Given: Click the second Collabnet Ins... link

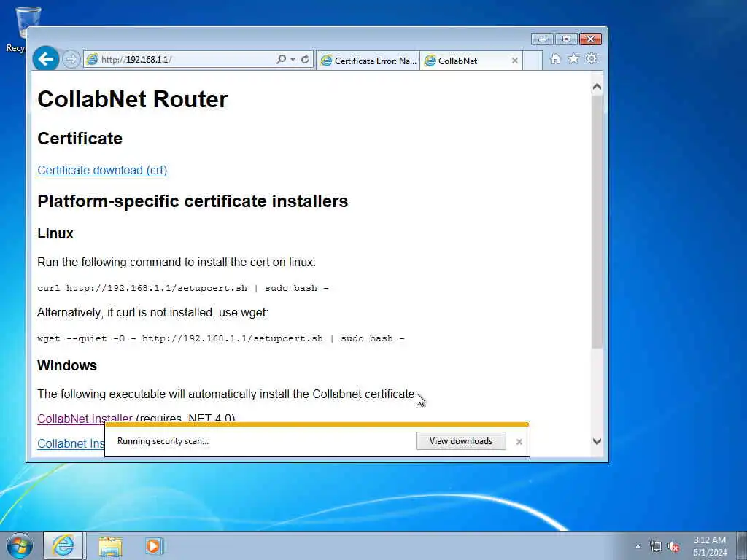Looking at the screenshot, I should 71,444.
